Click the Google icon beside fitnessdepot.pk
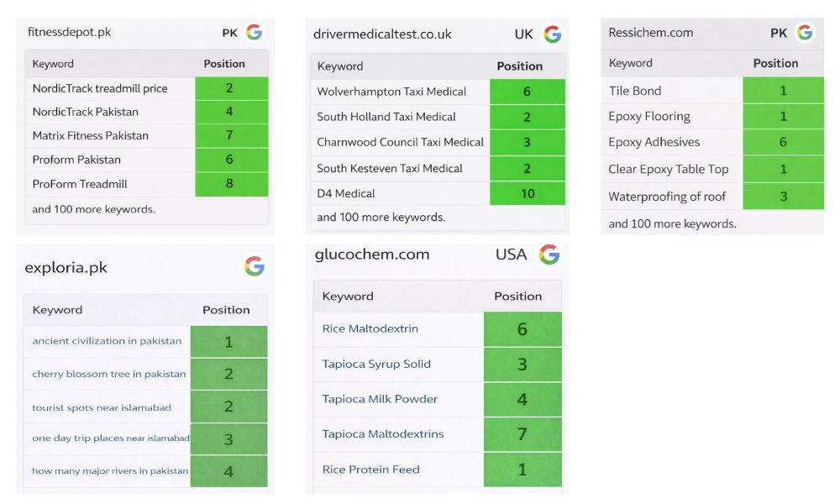 pos(254,33)
